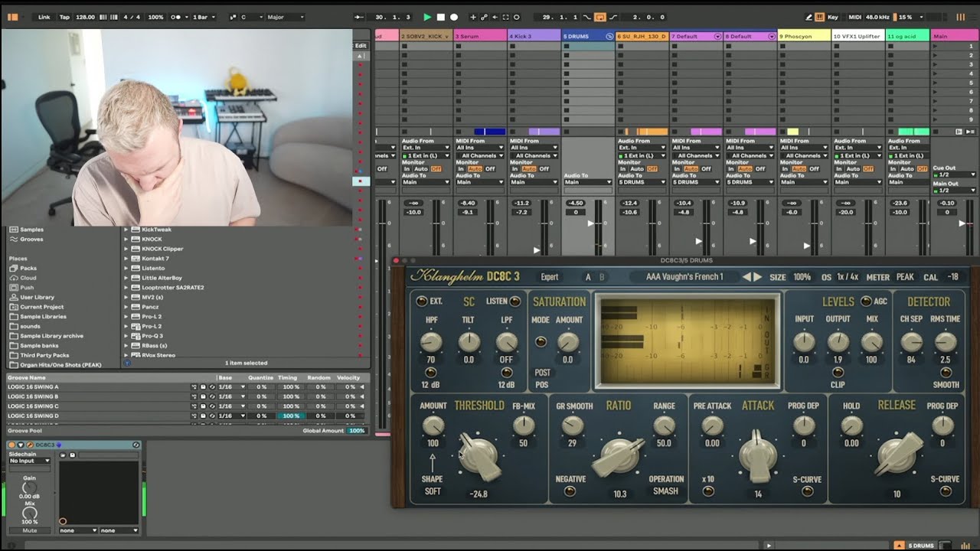Open the Major scale mode dropdown
This screenshot has width=980, height=551.
[285, 17]
